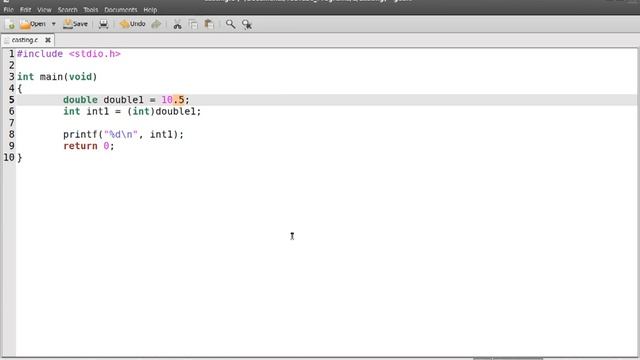Click the Redo arrow icon
640x360 pixels.
156,24
